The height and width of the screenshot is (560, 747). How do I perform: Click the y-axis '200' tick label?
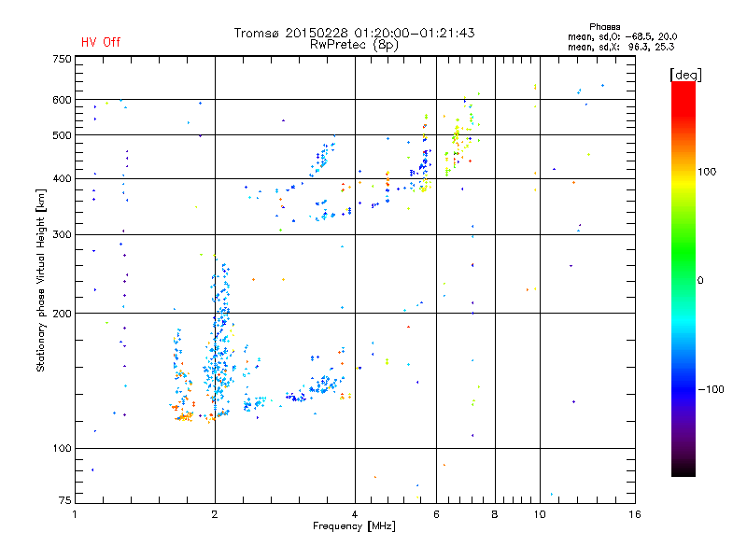point(62,314)
